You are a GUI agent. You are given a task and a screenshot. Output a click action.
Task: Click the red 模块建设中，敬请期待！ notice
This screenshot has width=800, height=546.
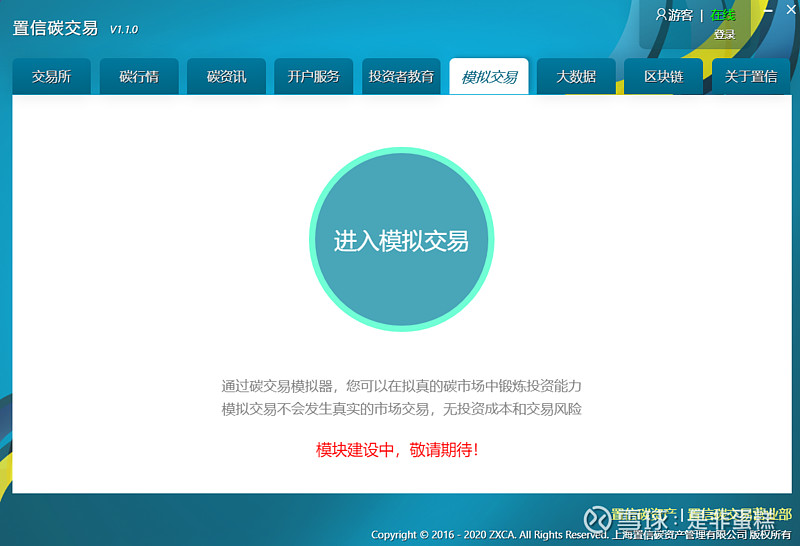coord(397,450)
